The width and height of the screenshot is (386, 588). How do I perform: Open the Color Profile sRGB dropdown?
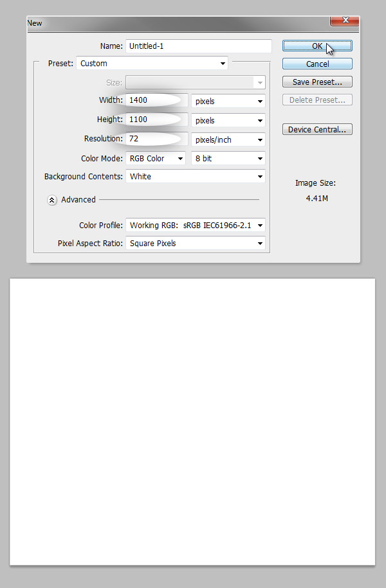196,226
